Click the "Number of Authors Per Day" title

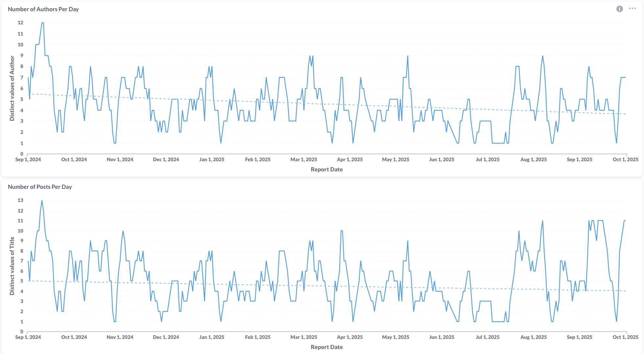coord(43,9)
